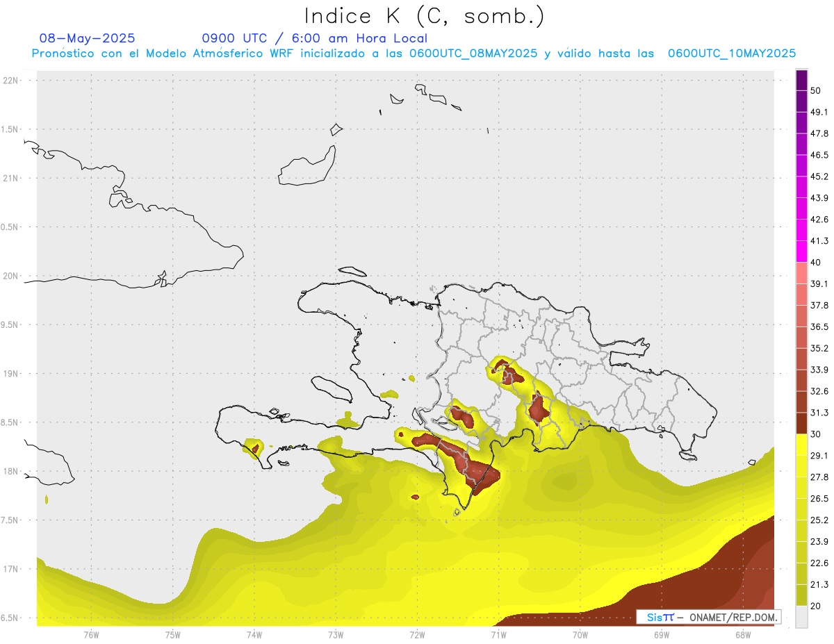The width and height of the screenshot is (834, 644).
Task: Click the '19N' latitude label
Action: coord(11,374)
